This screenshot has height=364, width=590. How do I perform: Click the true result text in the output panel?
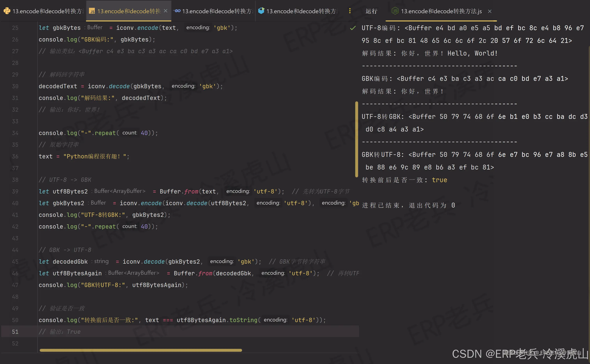pos(439,180)
